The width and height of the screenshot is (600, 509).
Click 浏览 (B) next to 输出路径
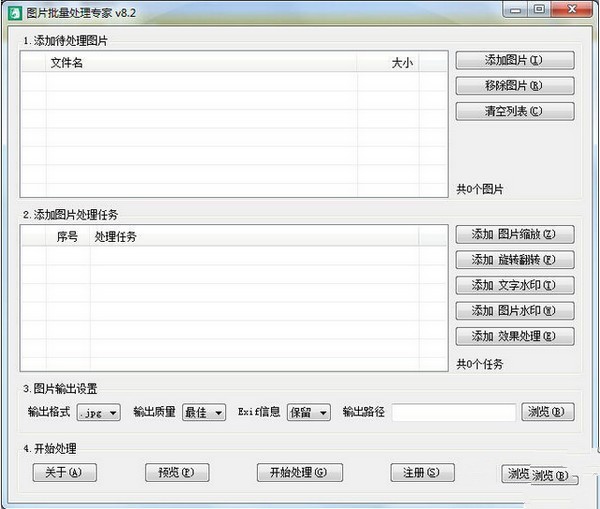[548, 412]
